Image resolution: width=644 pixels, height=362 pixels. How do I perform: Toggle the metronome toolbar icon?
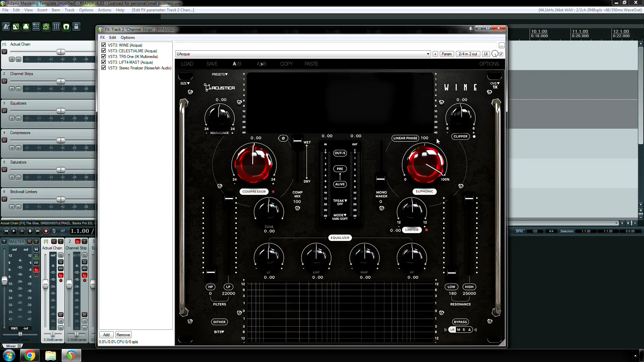click(x=6, y=26)
